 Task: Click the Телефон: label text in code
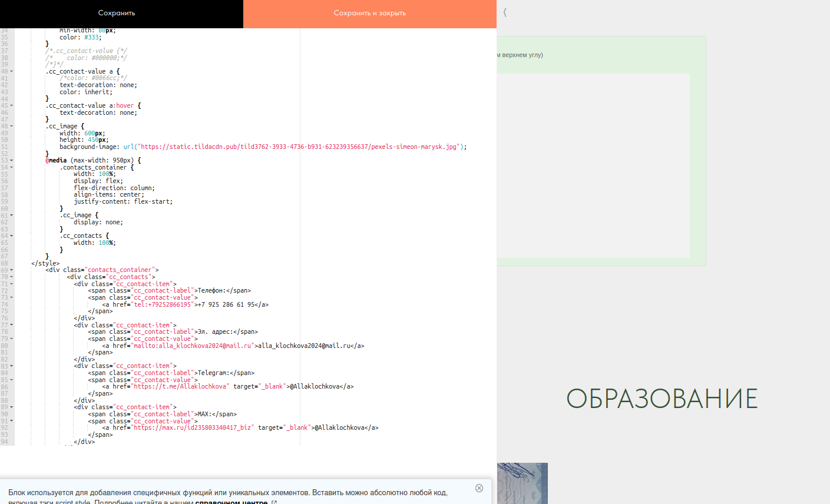point(213,291)
